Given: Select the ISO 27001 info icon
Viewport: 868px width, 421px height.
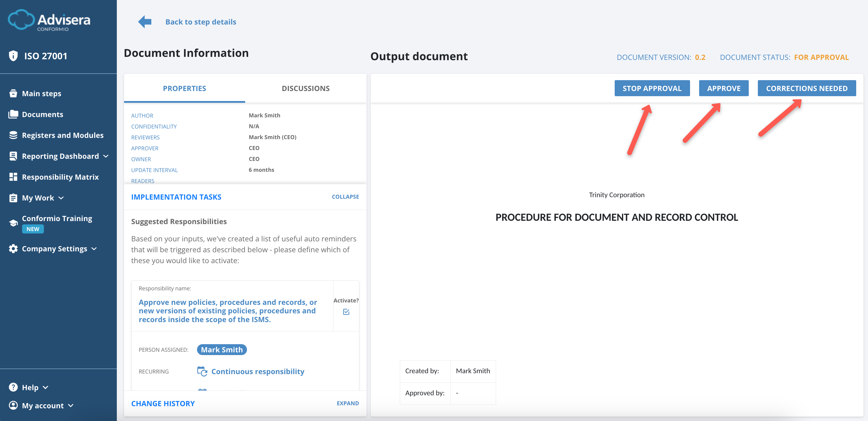Looking at the screenshot, I should (13, 56).
